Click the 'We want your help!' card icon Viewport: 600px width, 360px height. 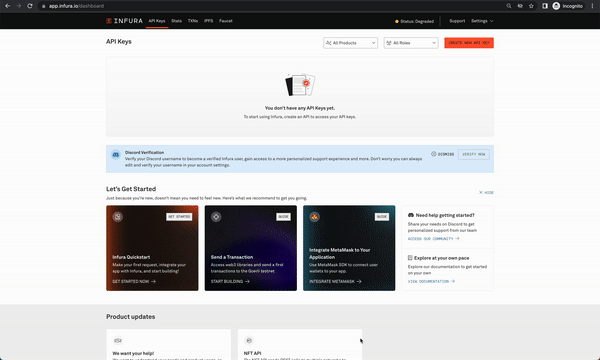(117, 340)
